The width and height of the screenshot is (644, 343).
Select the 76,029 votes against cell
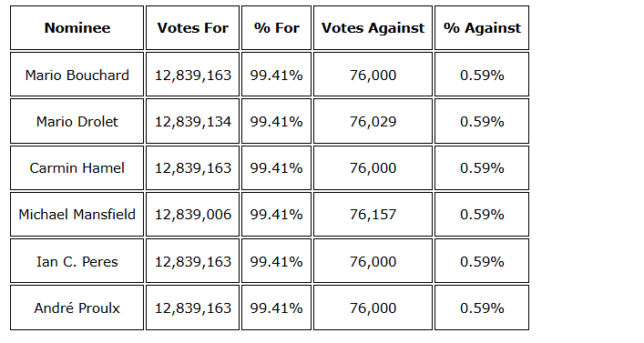point(373,121)
